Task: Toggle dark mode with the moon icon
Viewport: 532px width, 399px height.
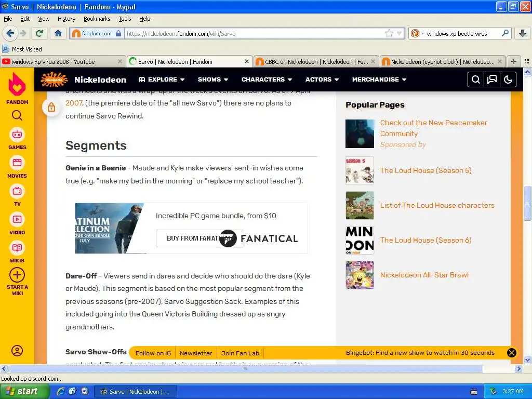Action: pyautogui.click(x=508, y=79)
